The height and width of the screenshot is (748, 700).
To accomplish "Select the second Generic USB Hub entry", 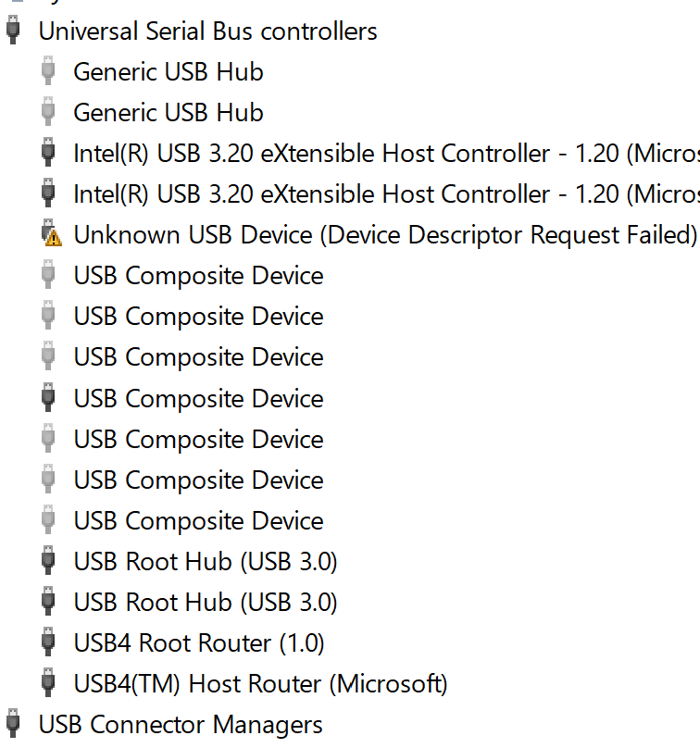I will 169,112.
